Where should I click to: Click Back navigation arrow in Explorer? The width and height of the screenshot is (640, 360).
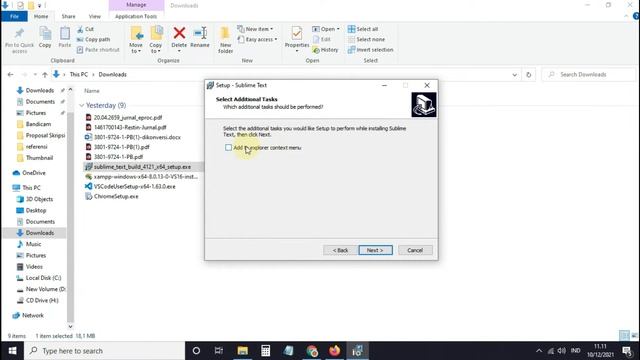coord(10,74)
